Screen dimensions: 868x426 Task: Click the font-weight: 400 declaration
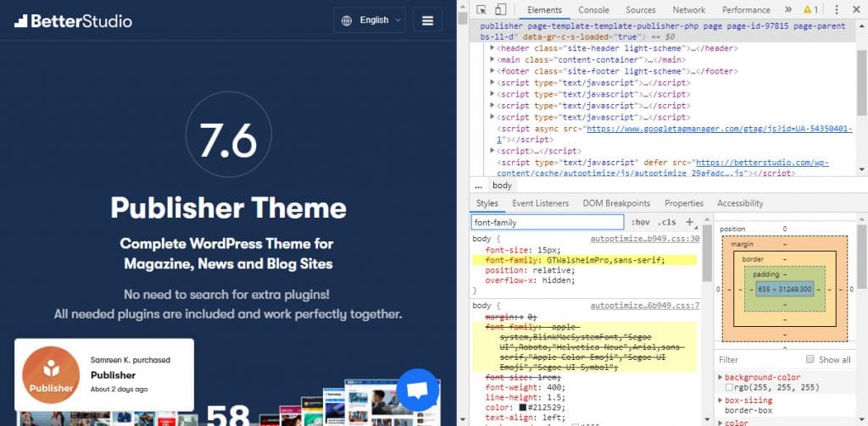(x=524, y=388)
